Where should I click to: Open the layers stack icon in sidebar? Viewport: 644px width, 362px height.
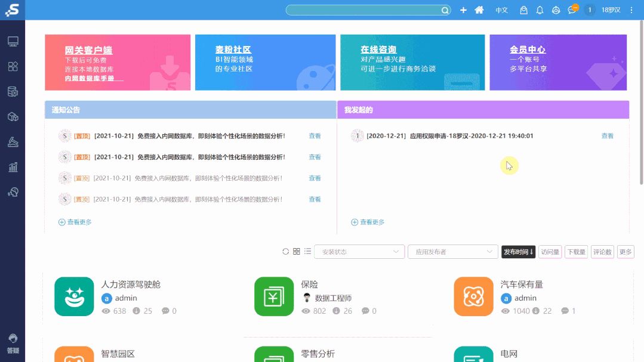pyautogui.click(x=13, y=142)
